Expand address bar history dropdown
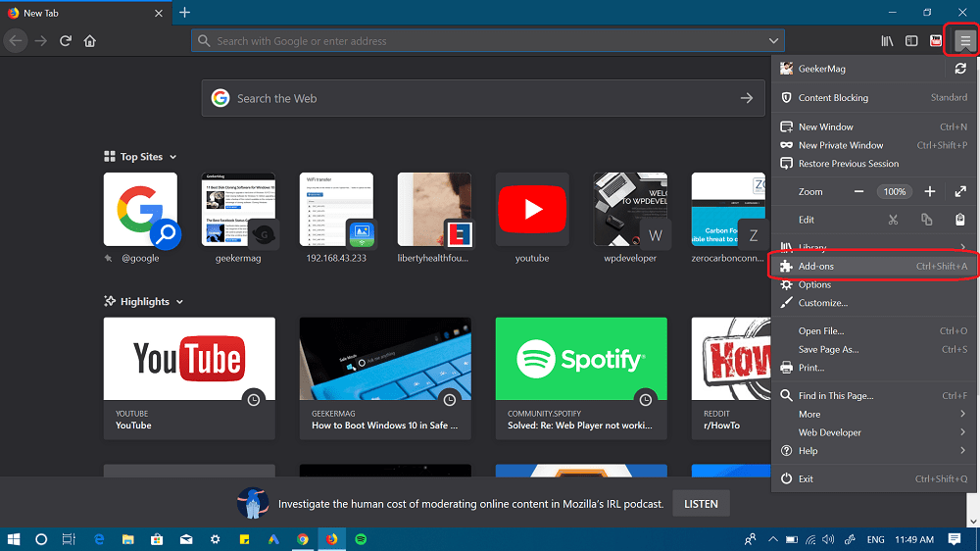 (773, 40)
